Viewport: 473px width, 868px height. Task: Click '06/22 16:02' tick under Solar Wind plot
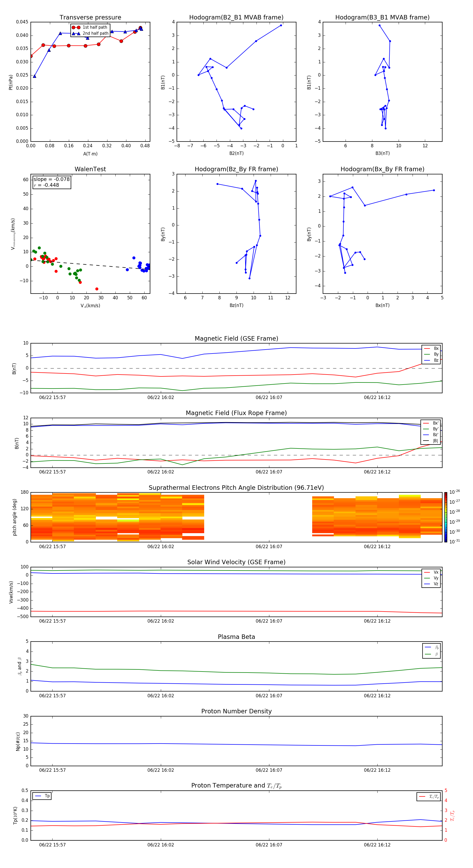pyautogui.click(x=161, y=621)
